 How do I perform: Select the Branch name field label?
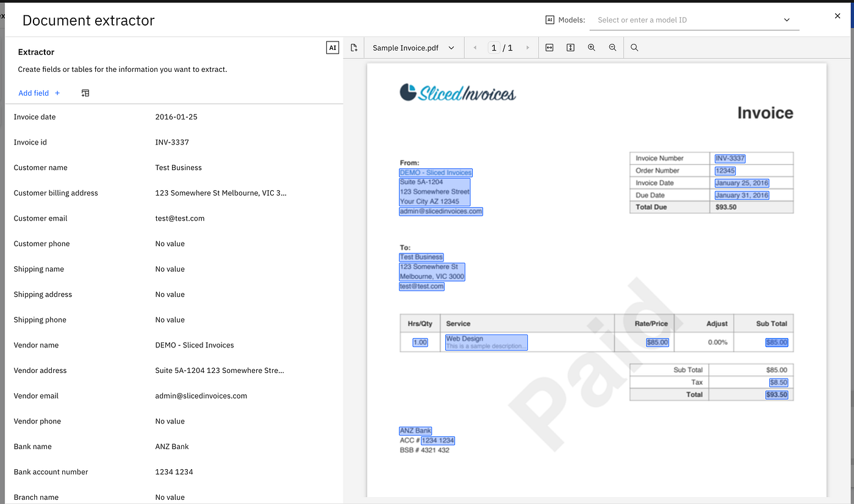click(x=37, y=497)
